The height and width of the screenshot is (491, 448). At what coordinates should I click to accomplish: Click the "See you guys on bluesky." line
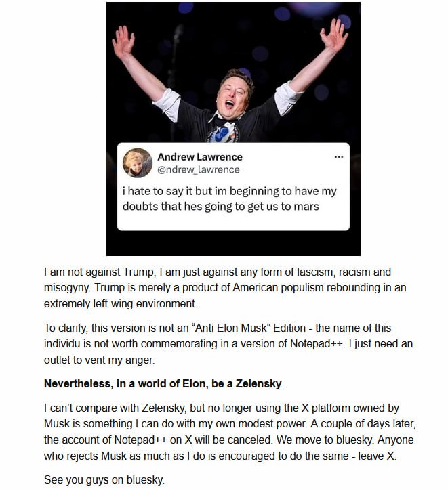pos(104,480)
